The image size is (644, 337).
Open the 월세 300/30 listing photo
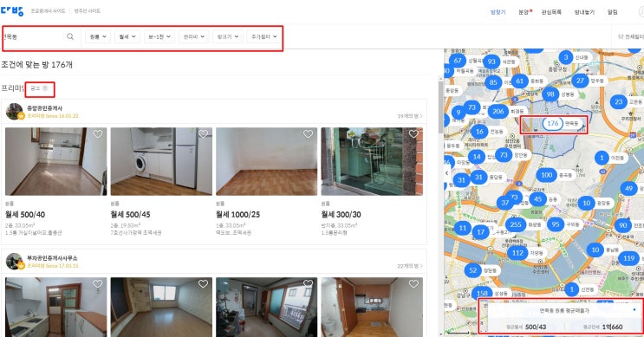pyautogui.click(x=372, y=161)
